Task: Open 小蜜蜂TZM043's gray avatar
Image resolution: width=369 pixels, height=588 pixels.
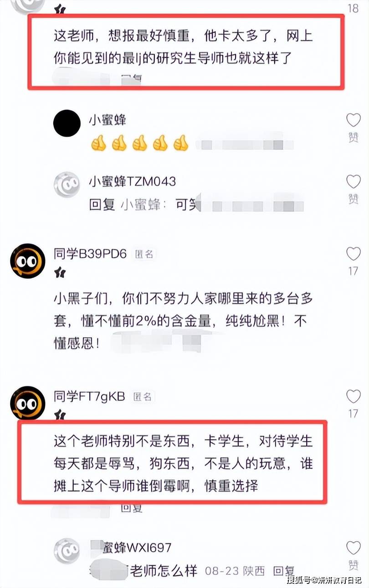Action: point(67,184)
